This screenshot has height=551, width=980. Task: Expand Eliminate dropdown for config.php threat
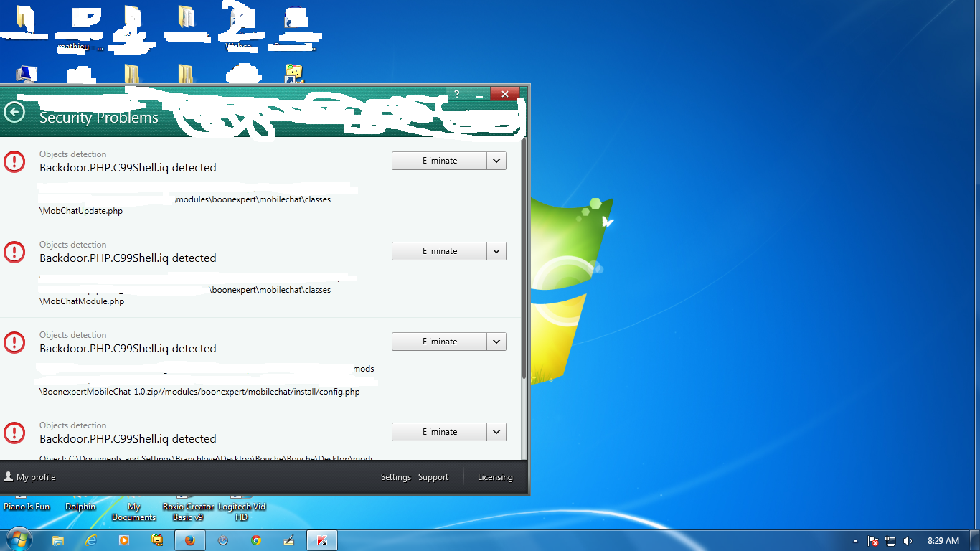(496, 342)
